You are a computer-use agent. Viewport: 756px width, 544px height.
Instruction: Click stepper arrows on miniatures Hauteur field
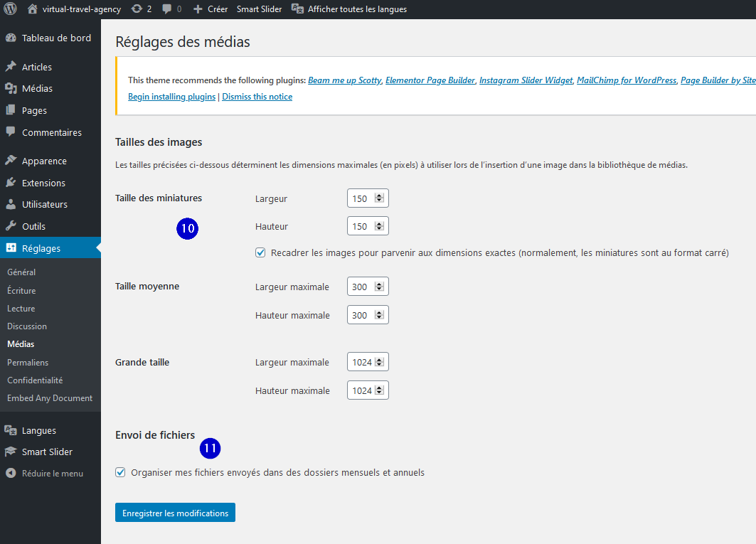pyautogui.click(x=380, y=226)
